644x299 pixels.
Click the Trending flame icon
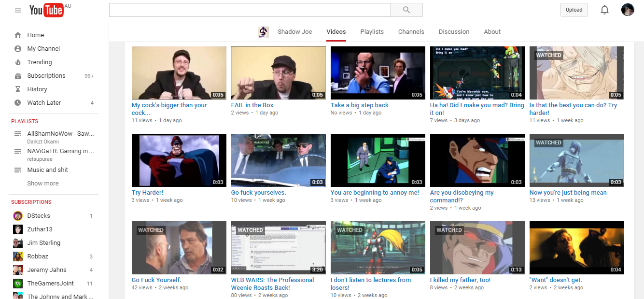pos(18,62)
